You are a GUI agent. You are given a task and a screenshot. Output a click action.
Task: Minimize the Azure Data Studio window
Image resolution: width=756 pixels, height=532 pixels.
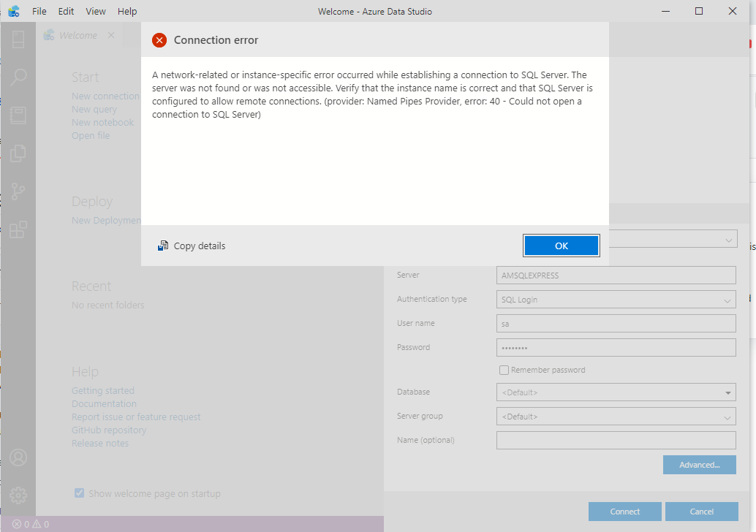[x=666, y=11]
